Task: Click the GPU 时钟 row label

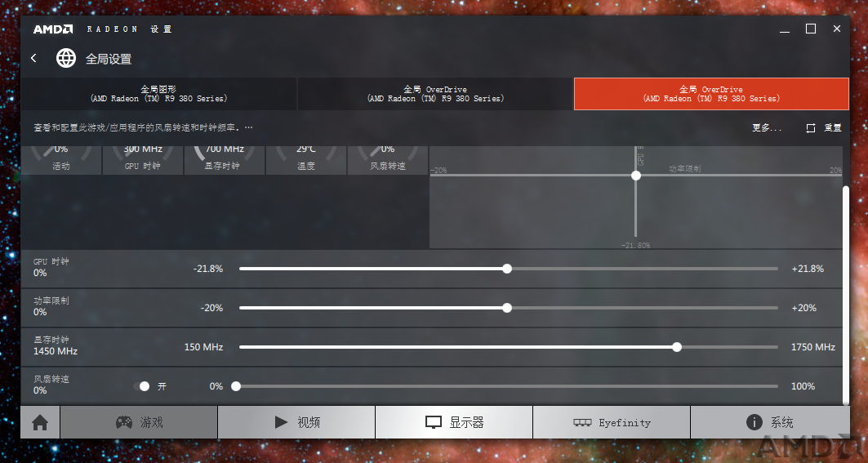Action: (x=51, y=261)
